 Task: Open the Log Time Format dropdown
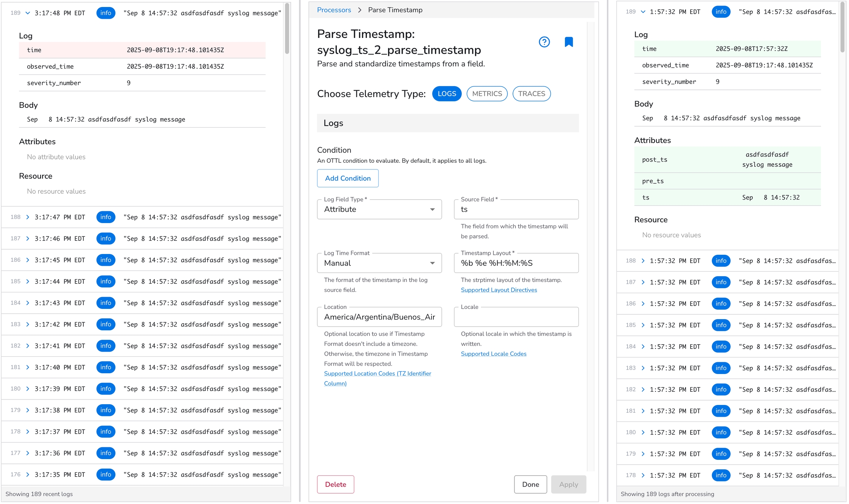tap(379, 263)
